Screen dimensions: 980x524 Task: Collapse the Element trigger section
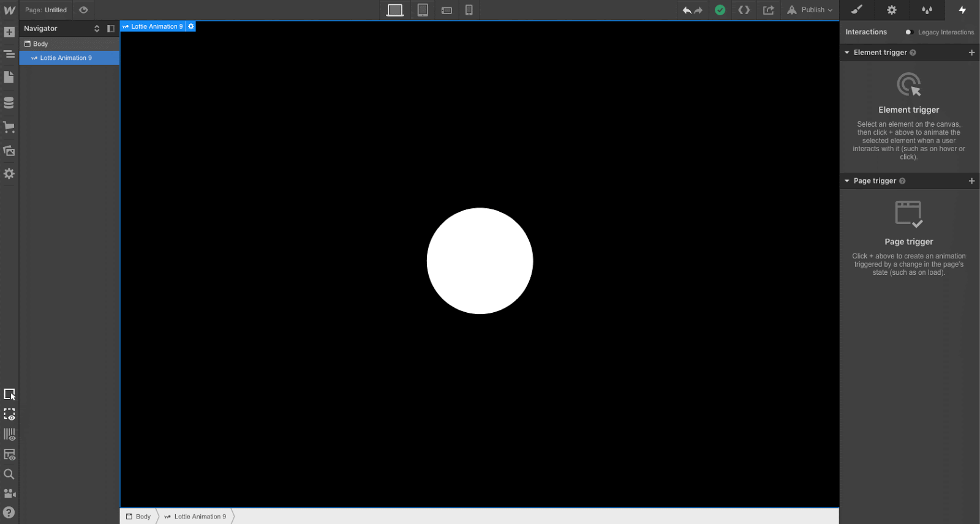(x=847, y=53)
